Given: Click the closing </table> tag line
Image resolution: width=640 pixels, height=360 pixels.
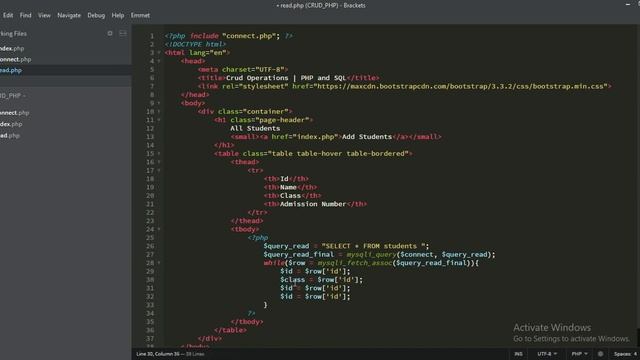Looking at the screenshot, I should pyautogui.click(x=230, y=330).
